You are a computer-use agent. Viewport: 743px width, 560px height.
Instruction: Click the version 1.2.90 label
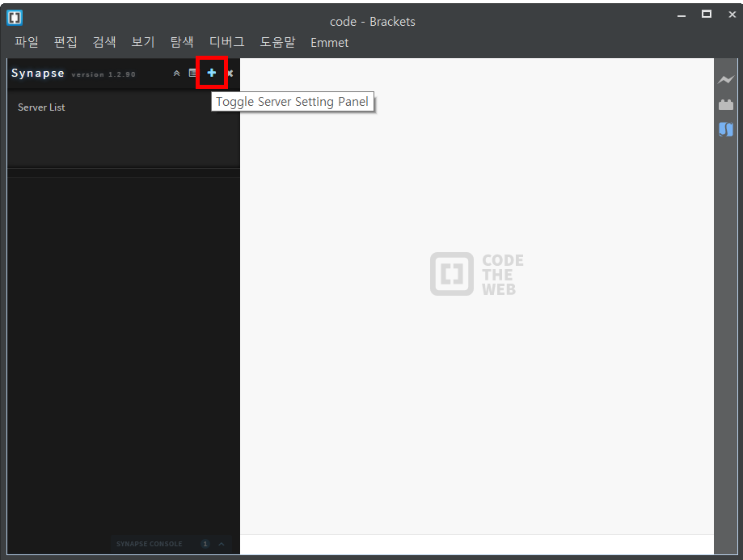click(x=103, y=74)
